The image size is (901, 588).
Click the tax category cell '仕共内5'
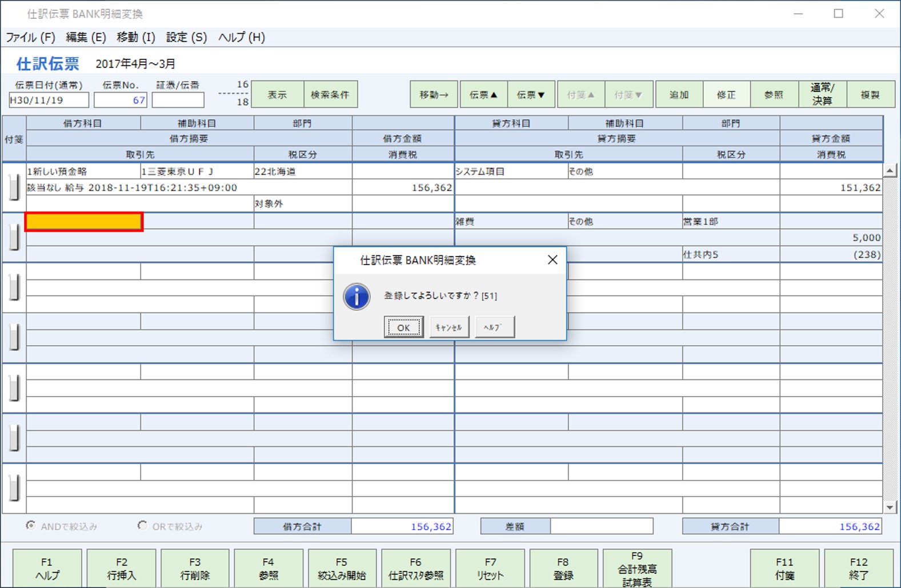coord(731,254)
